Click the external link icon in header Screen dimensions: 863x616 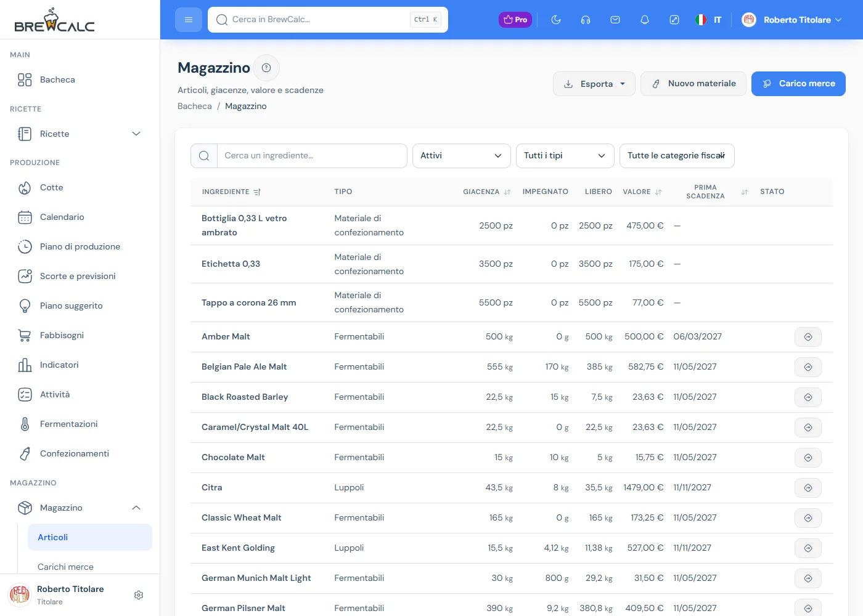(x=674, y=20)
